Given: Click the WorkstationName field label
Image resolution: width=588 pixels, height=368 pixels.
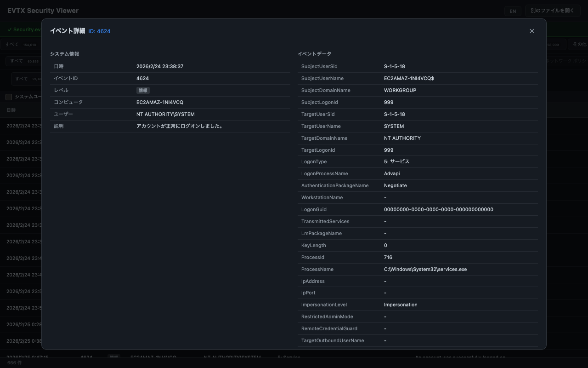Looking at the screenshot, I should [322, 197].
